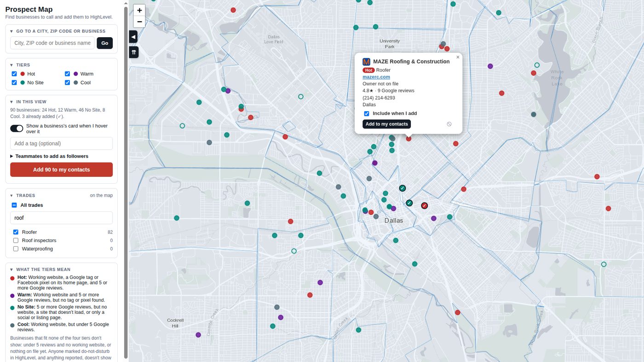
Task: Click the MAZE Roofing logo icon
Action: click(x=367, y=62)
